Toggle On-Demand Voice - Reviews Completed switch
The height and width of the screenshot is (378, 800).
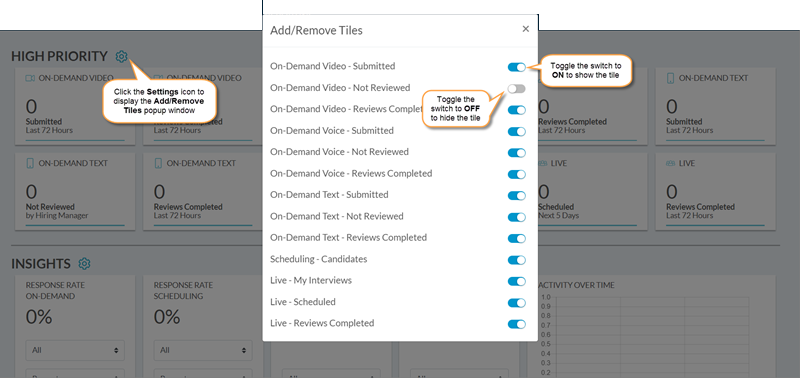tap(516, 174)
